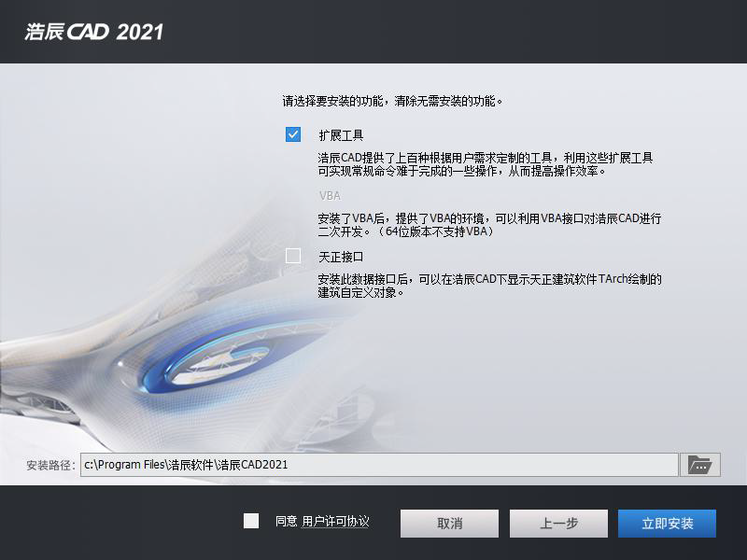The image size is (747, 560).
Task: Tick the 同意 agreement checkbox
Action: [x=251, y=521]
